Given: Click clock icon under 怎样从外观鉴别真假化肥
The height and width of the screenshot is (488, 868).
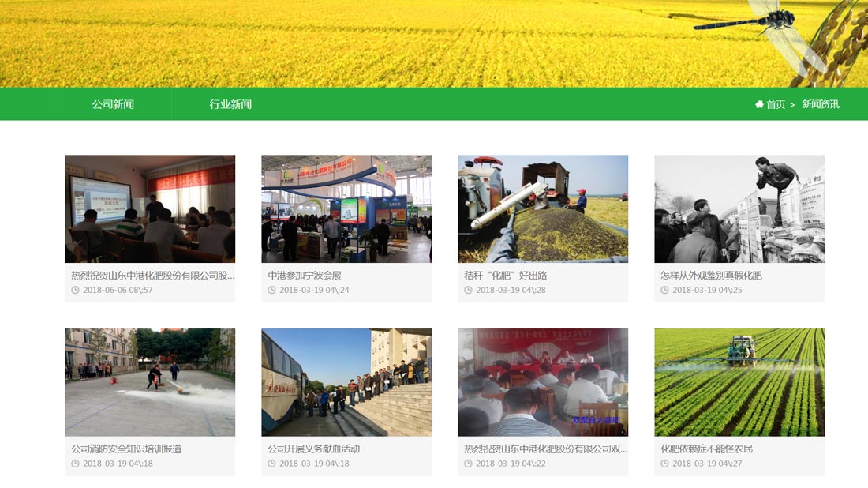Looking at the screenshot, I should click(664, 290).
